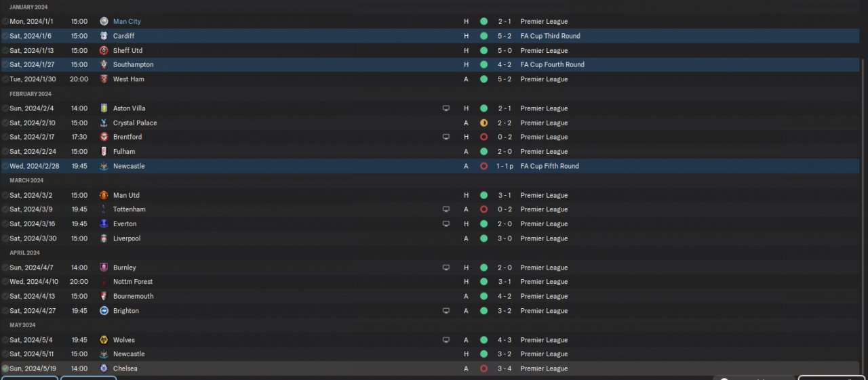The width and height of the screenshot is (868, 380).
Task: Click the red loss indicator on Chelsea row
Action: coord(484,368)
